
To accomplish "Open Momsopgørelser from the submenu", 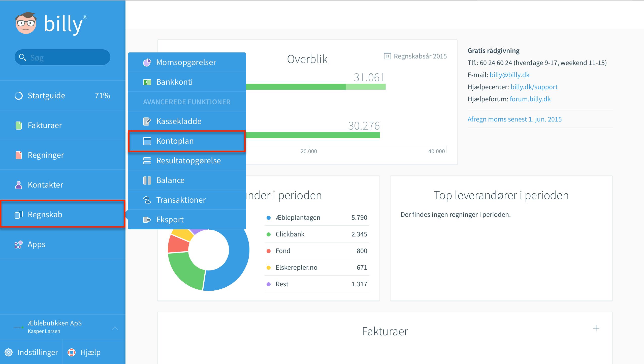I will (x=187, y=62).
